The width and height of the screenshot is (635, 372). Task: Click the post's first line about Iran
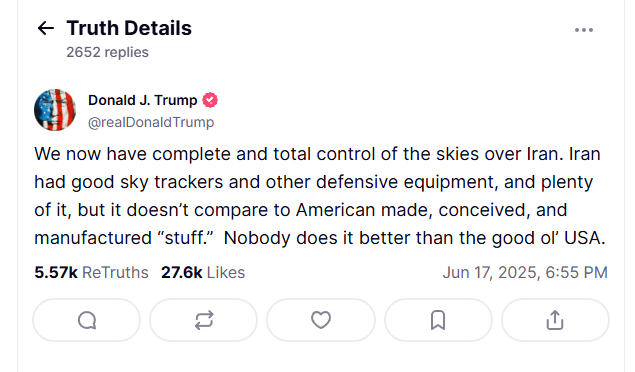tap(317, 154)
